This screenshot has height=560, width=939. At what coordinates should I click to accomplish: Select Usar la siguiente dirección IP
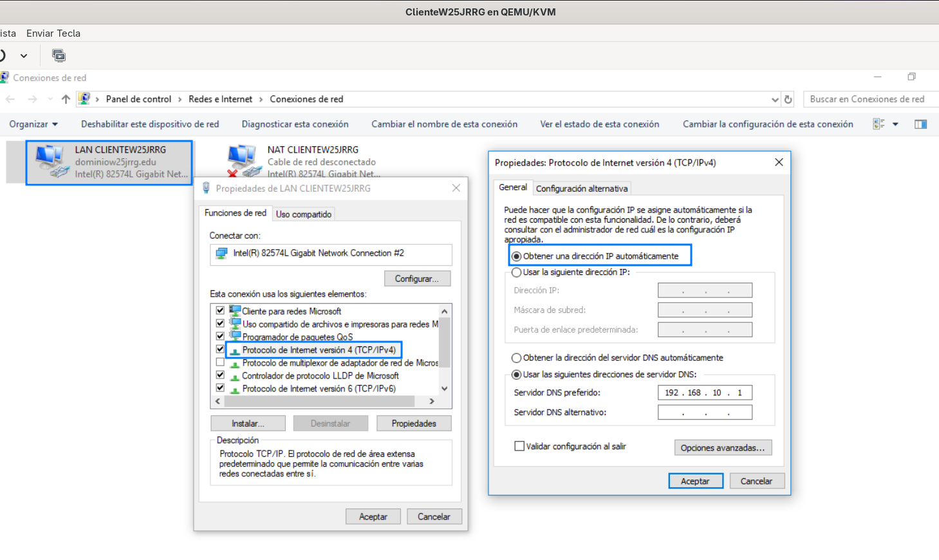[516, 272]
